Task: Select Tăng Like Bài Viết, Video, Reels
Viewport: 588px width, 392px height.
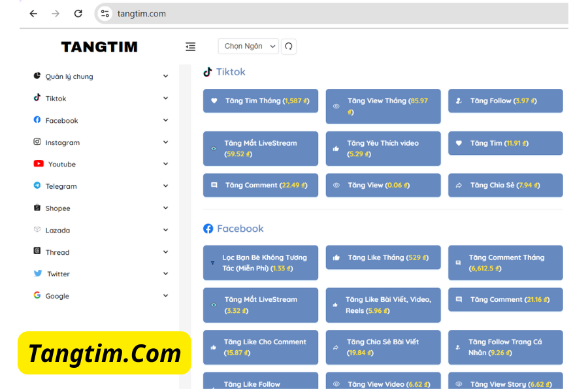Action: tap(384, 305)
